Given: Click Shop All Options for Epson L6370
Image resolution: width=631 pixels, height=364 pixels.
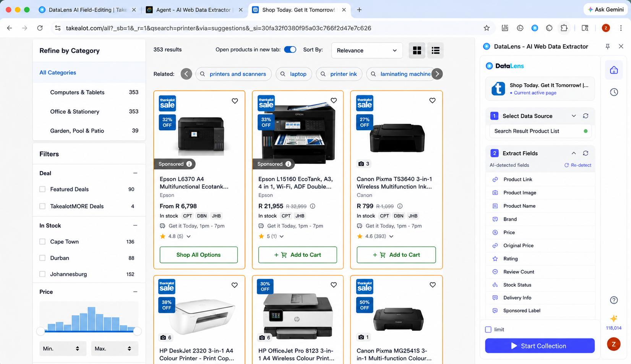Looking at the screenshot, I should pos(198,255).
